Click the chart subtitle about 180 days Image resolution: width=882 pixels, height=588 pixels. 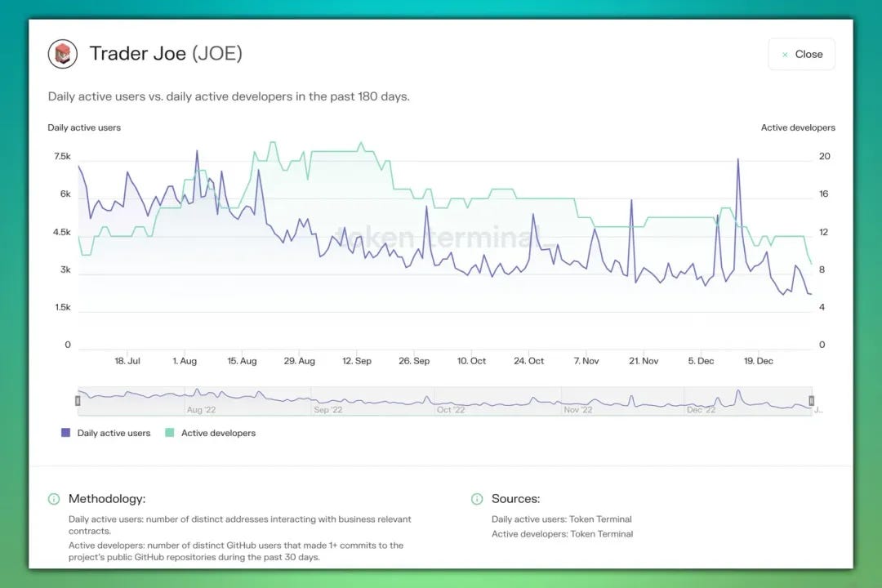pyautogui.click(x=229, y=97)
